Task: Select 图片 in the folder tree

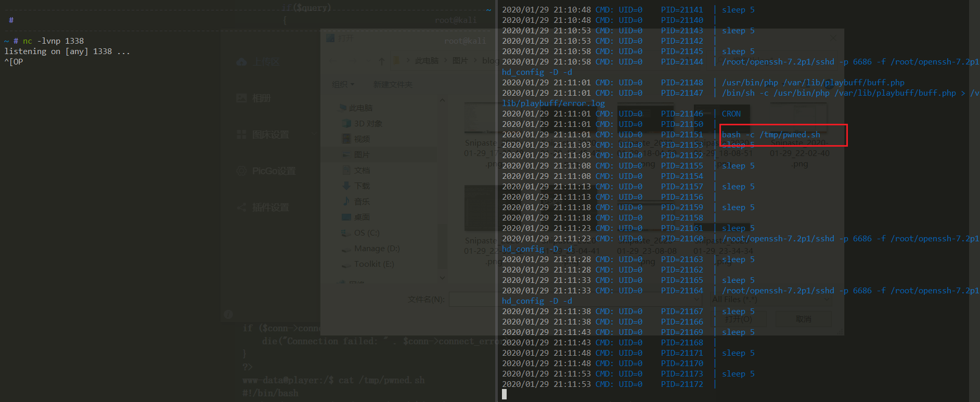Action: click(x=362, y=155)
